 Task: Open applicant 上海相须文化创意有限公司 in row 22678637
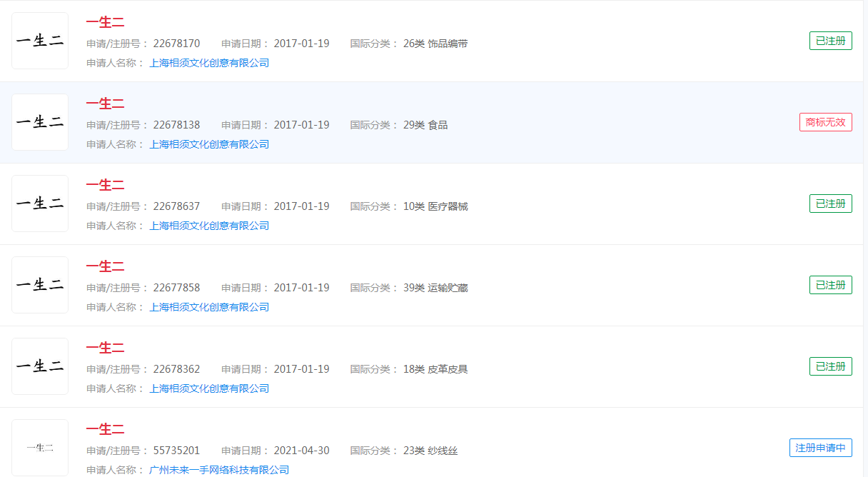(209, 226)
